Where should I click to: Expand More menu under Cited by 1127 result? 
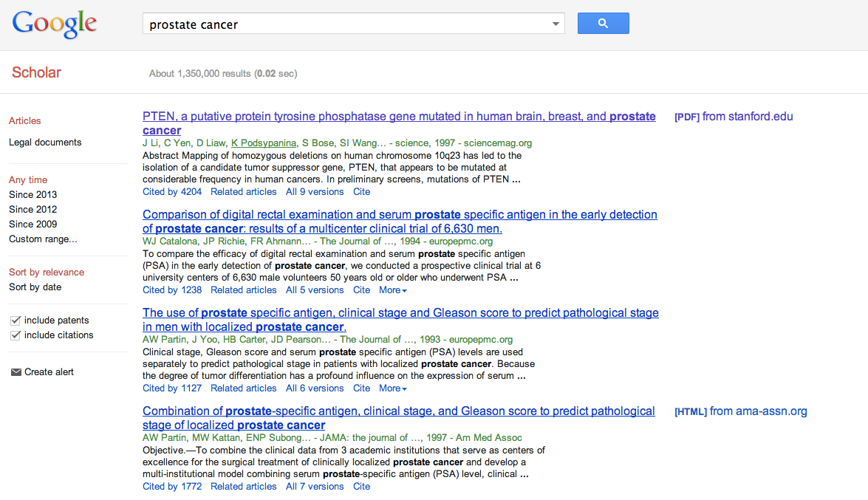coord(392,388)
